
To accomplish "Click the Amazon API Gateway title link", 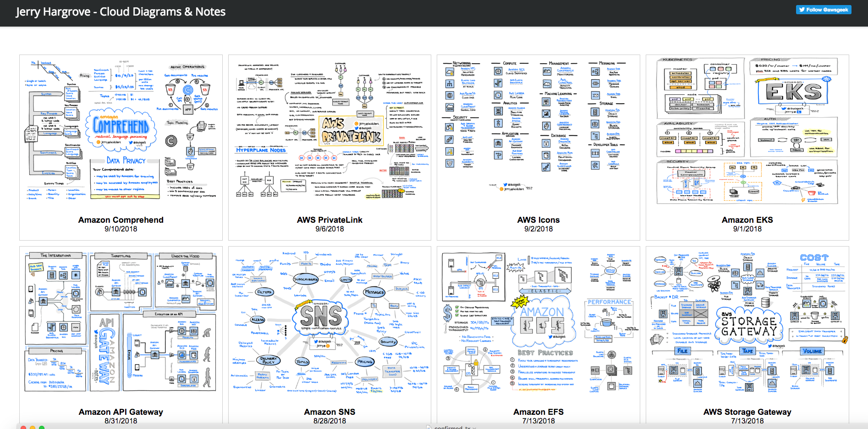I will 121,412.
